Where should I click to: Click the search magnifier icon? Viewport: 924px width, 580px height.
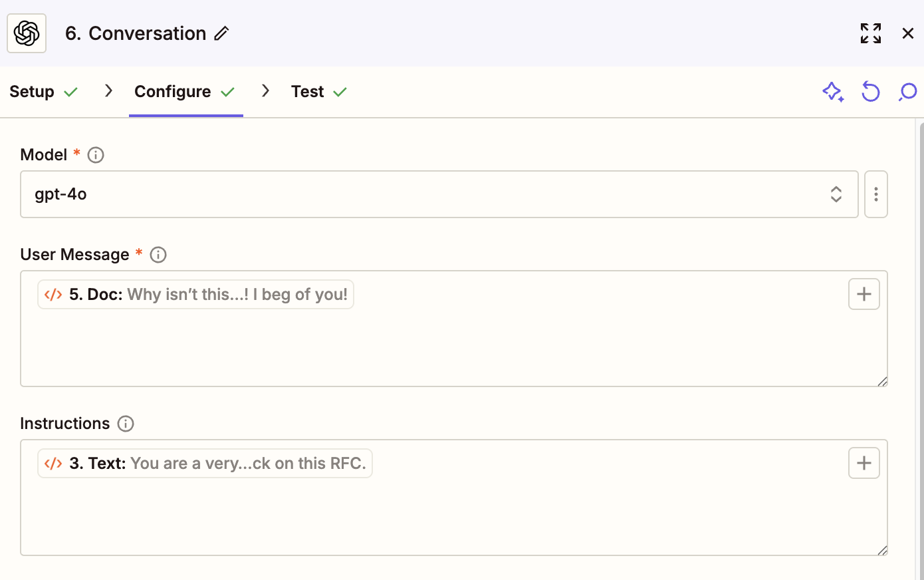tap(907, 92)
